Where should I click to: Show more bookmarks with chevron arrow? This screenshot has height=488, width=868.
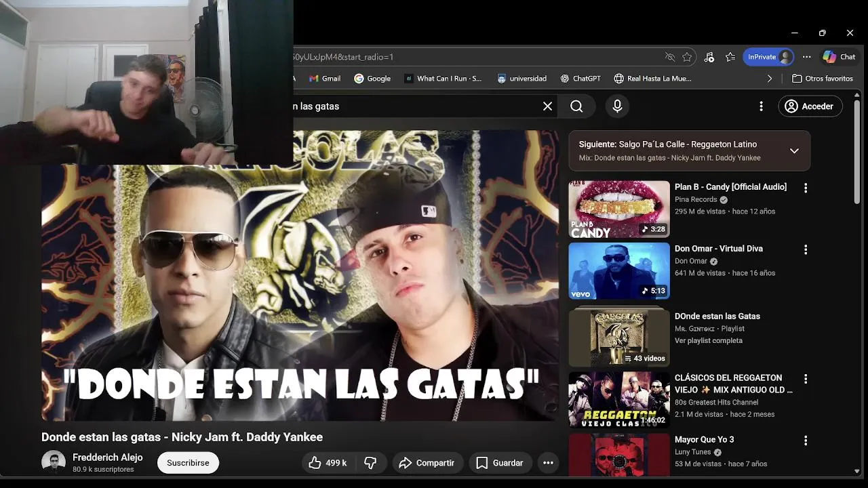(x=770, y=79)
